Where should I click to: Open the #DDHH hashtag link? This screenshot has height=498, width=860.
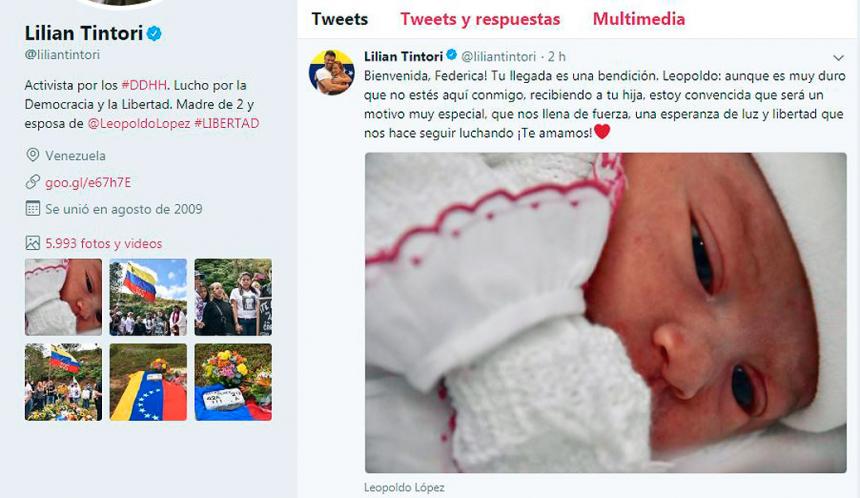(x=144, y=85)
